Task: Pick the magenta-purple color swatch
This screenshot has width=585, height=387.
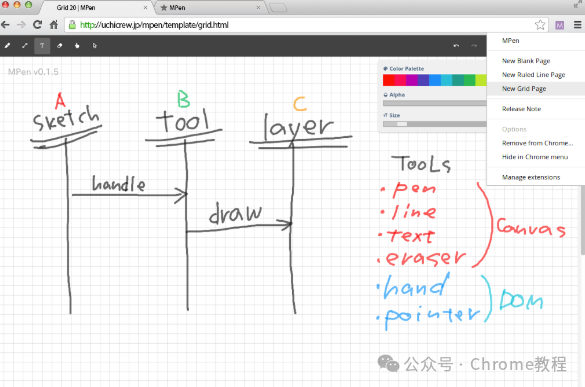Action: (x=412, y=80)
